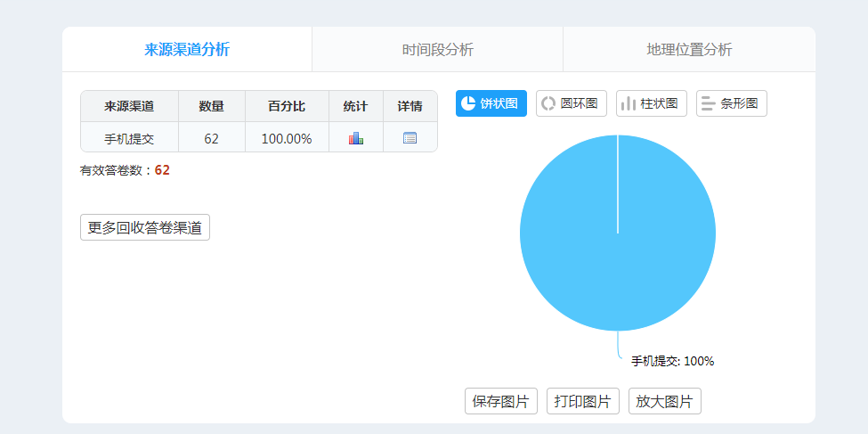Click the horizontal bars icon in 条形图 button
868x434 pixels.
click(x=709, y=103)
